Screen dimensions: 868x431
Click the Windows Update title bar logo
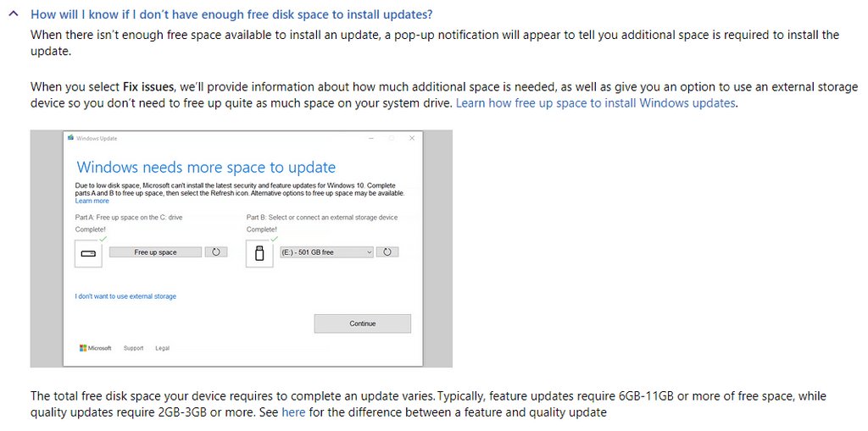pos(70,138)
